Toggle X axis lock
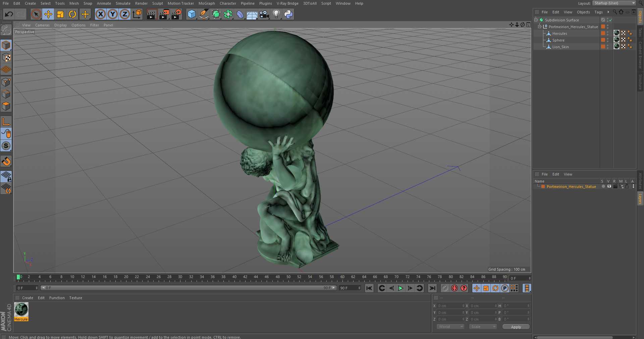 coord(100,14)
